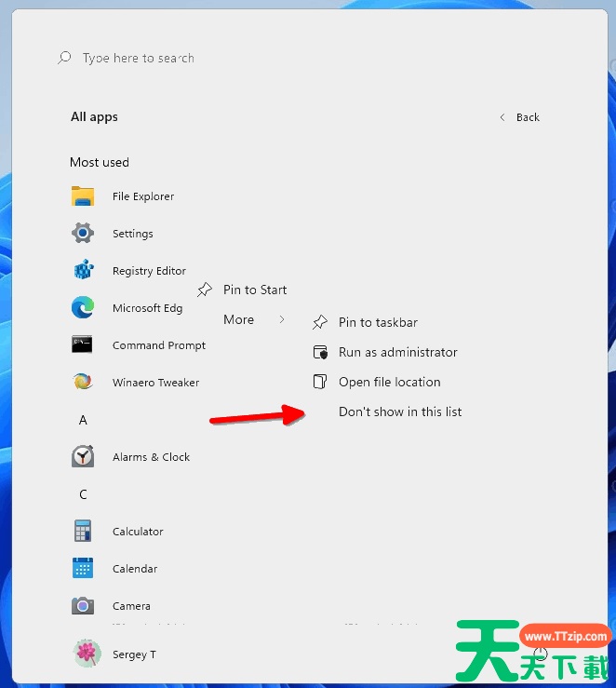The width and height of the screenshot is (616, 688).
Task: Jump to letter A section header
Action: (x=83, y=420)
